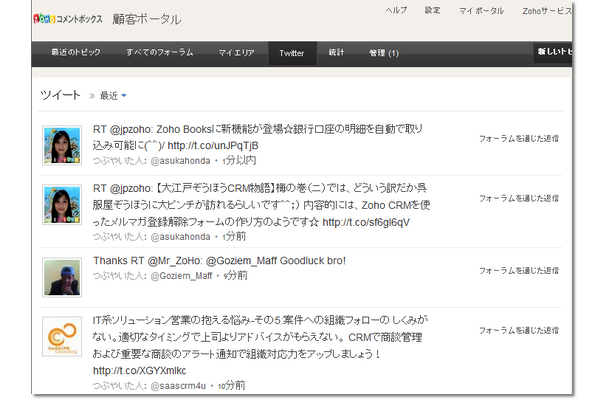Open link http://t.co/XGYXmlkc

click(x=139, y=370)
